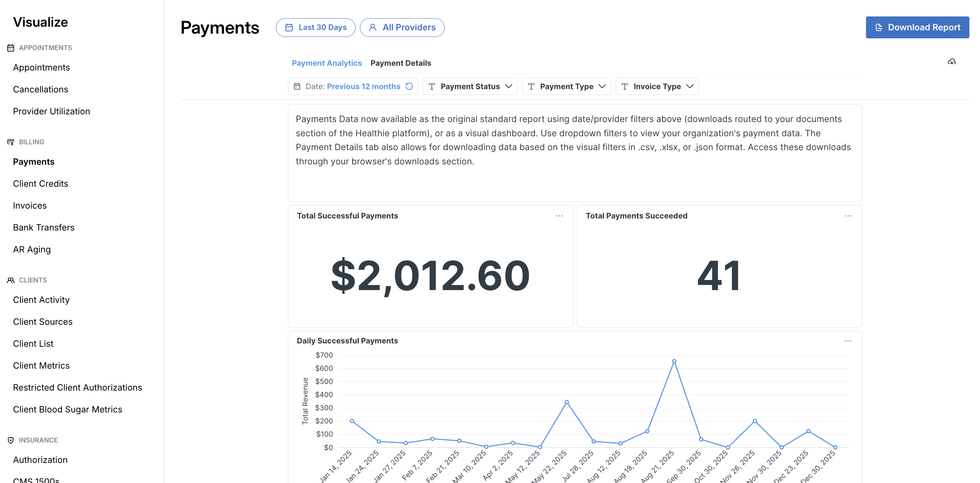The height and width of the screenshot is (483, 980).
Task: Click the Download Report button
Action: pos(917,27)
